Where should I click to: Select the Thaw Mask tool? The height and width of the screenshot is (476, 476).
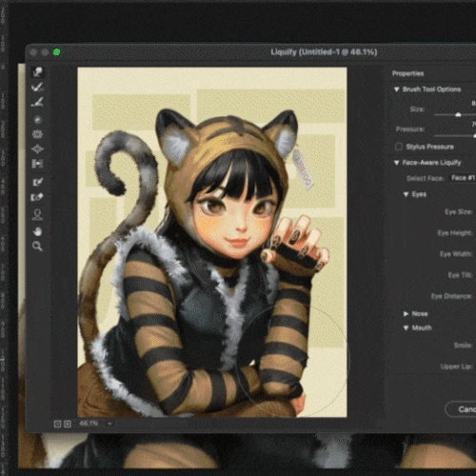(37, 197)
